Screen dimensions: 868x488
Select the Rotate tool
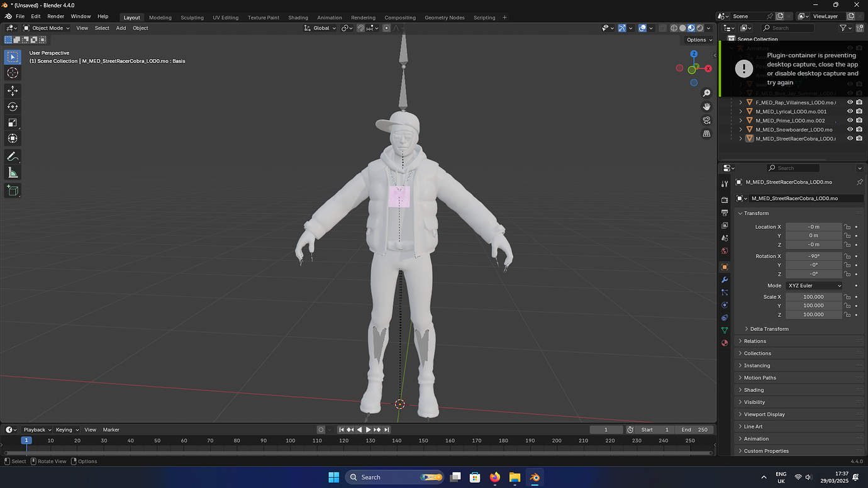(13, 107)
